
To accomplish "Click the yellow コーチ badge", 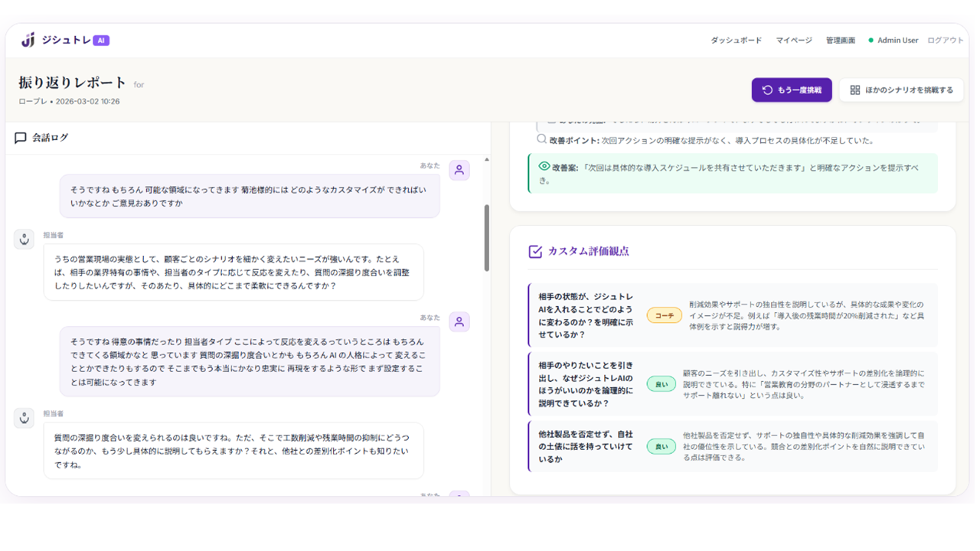I will pos(664,315).
